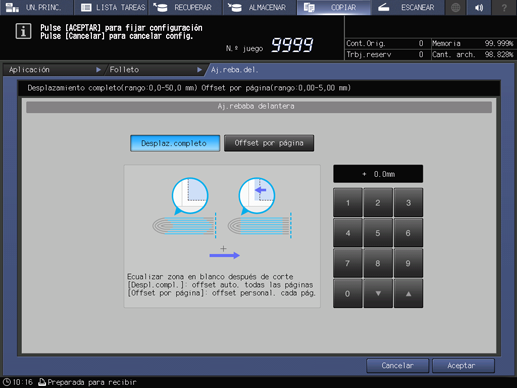Tap keypad digit 1

pos(348,203)
